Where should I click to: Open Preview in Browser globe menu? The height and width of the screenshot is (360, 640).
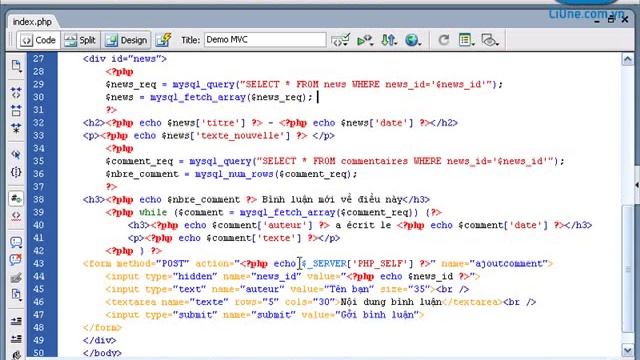pos(413,40)
